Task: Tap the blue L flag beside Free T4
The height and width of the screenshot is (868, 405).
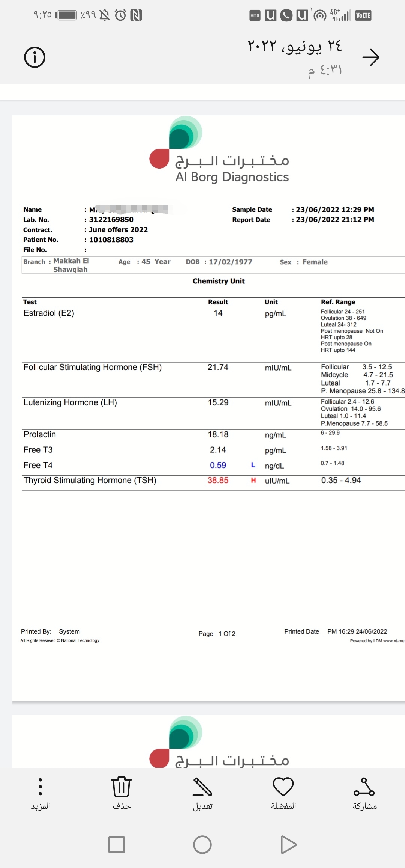Action: (x=253, y=465)
